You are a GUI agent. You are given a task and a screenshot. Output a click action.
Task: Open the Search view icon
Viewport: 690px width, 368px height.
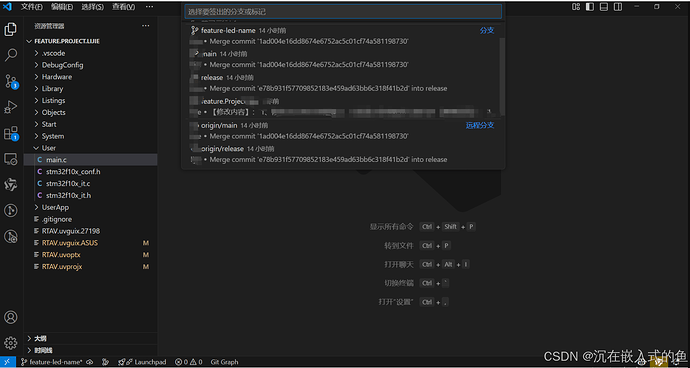click(11, 55)
